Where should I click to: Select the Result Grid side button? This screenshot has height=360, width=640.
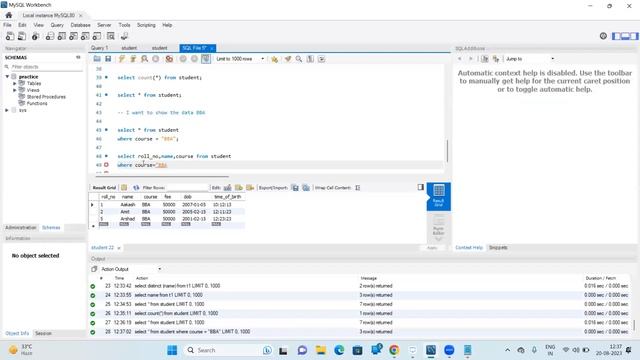tap(439, 196)
